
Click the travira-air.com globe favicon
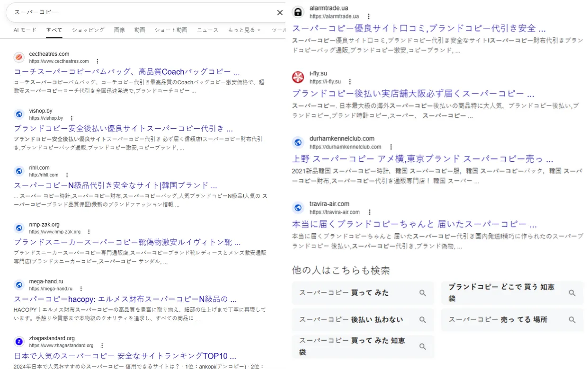[x=298, y=207]
